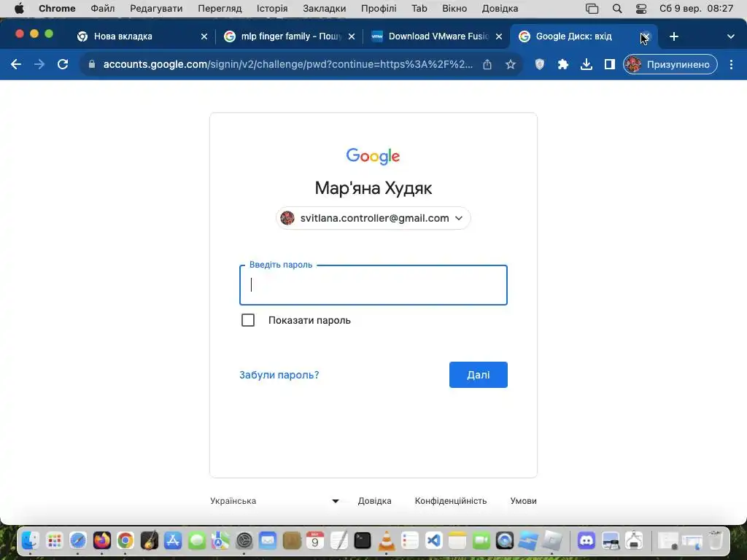Share this page from address bar
747x560 pixels.
487,64
